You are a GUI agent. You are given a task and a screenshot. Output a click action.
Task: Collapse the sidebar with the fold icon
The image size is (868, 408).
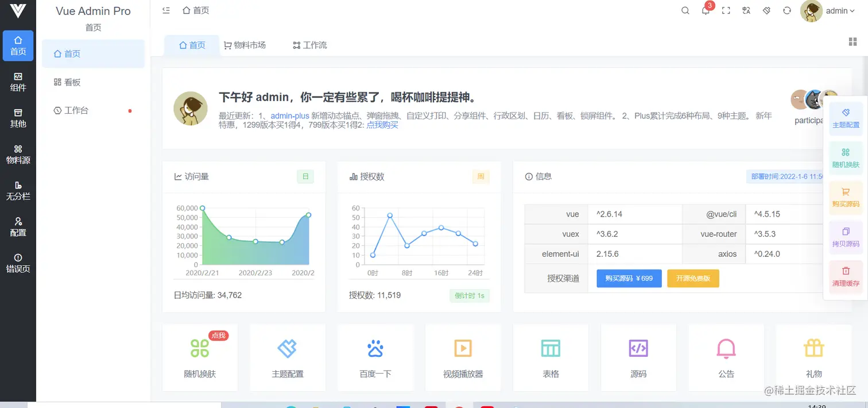click(166, 10)
